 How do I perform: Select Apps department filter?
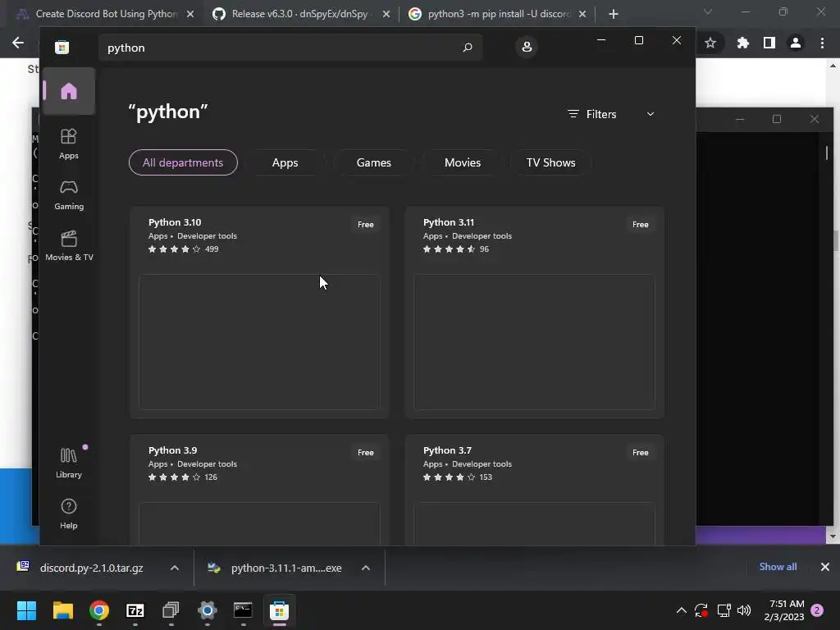pyautogui.click(x=285, y=162)
